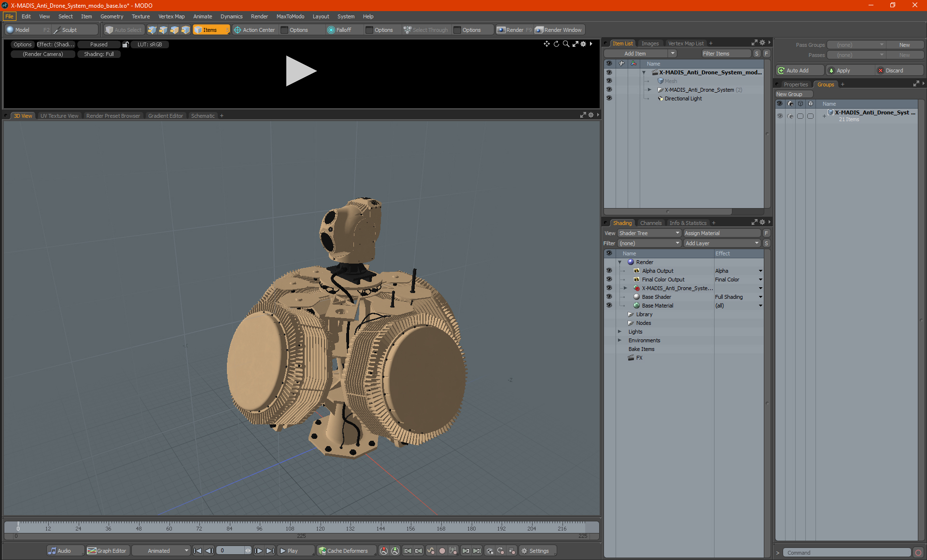927x560 pixels.
Task: Switch to Channels tab
Action: pyautogui.click(x=650, y=223)
